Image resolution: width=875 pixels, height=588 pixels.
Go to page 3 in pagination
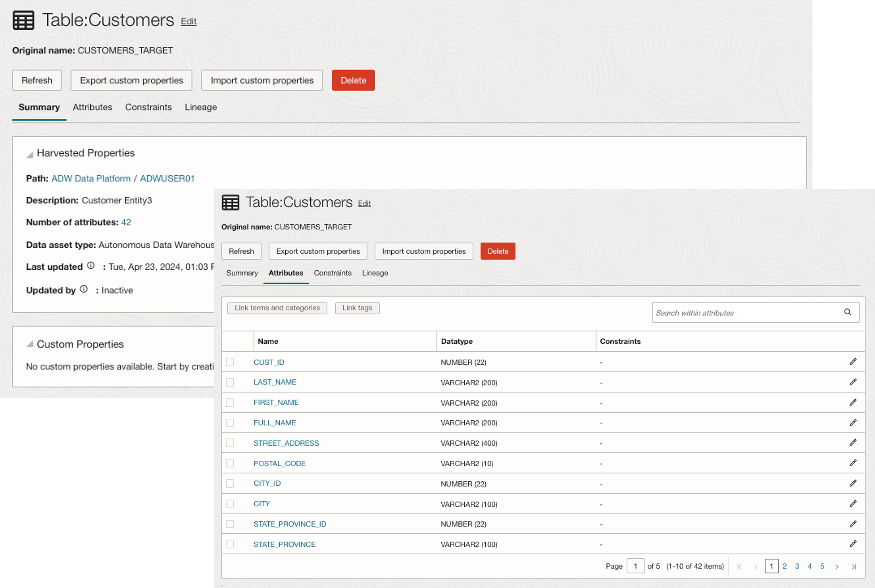coord(797,566)
